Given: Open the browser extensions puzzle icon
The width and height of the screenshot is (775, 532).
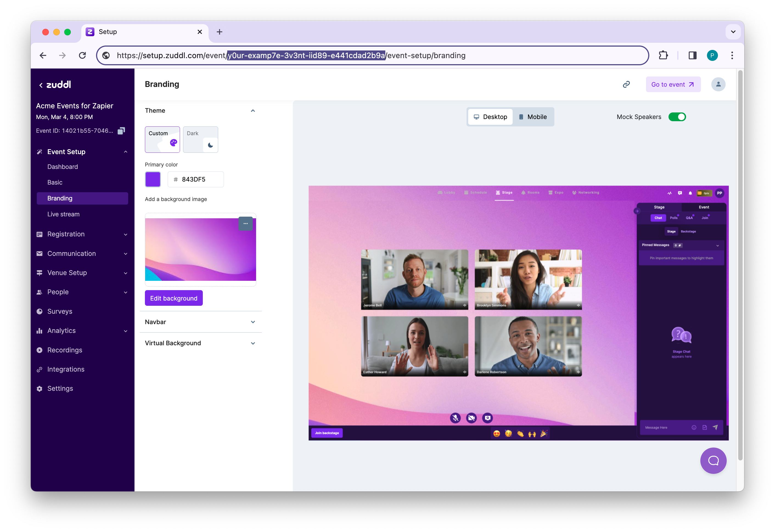Looking at the screenshot, I should pos(663,55).
